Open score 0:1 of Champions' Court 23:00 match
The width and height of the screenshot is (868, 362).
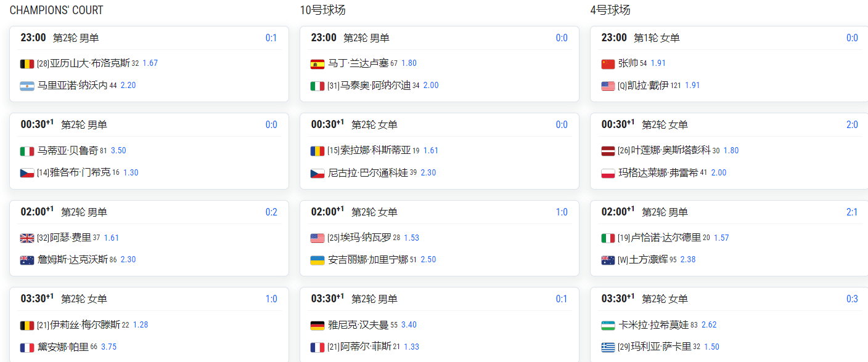click(x=271, y=38)
